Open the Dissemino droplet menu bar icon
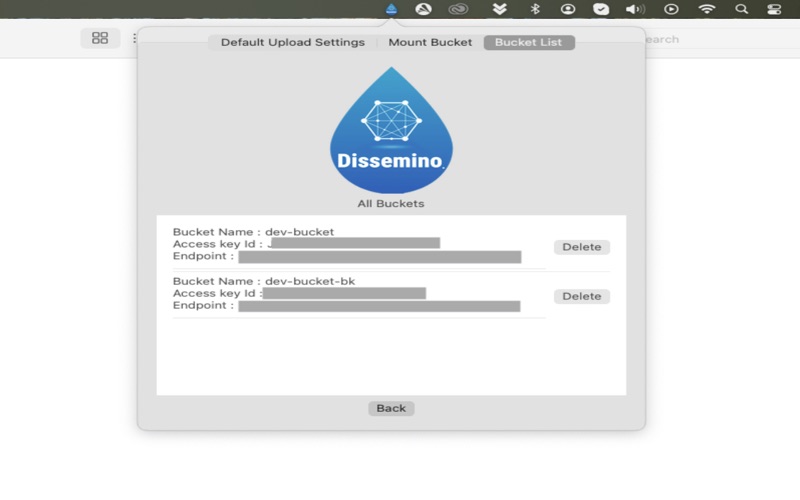 tap(391, 9)
